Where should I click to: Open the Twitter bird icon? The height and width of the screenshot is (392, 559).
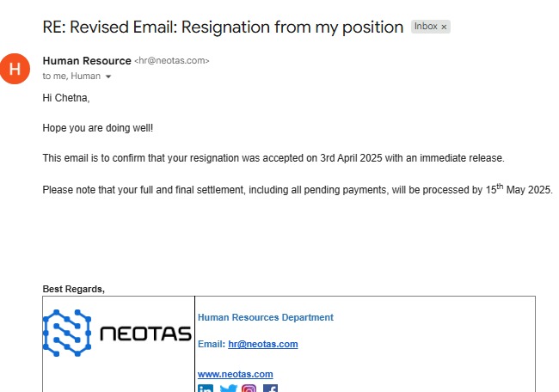(x=228, y=389)
